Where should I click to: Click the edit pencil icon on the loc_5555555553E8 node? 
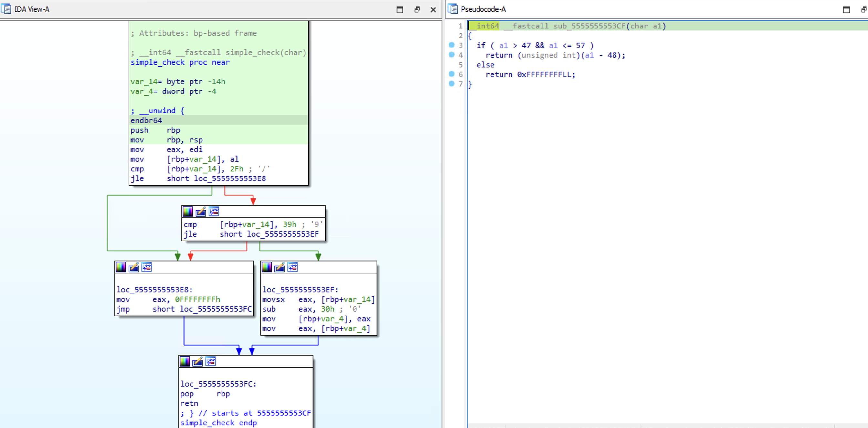[134, 267]
